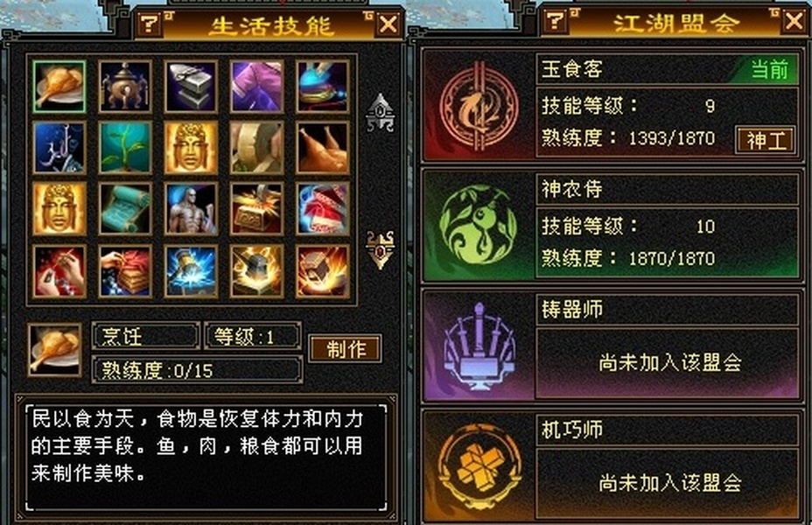The width and height of the screenshot is (812, 525).
Task: Click the down arrow on skill list
Action: 381,250
